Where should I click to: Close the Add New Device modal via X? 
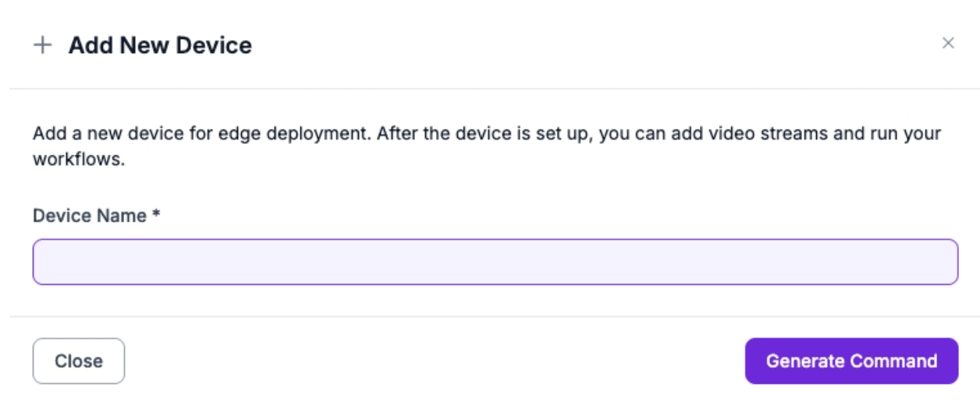(948, 44)
